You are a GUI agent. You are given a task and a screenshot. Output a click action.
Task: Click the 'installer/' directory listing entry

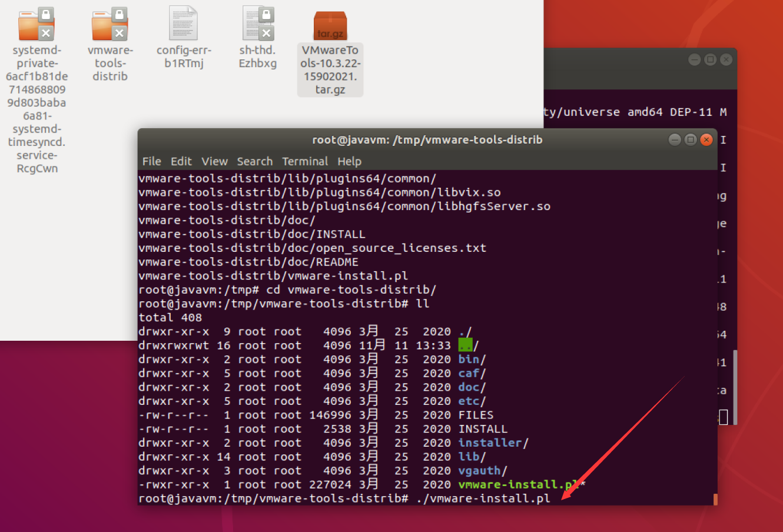493,443
